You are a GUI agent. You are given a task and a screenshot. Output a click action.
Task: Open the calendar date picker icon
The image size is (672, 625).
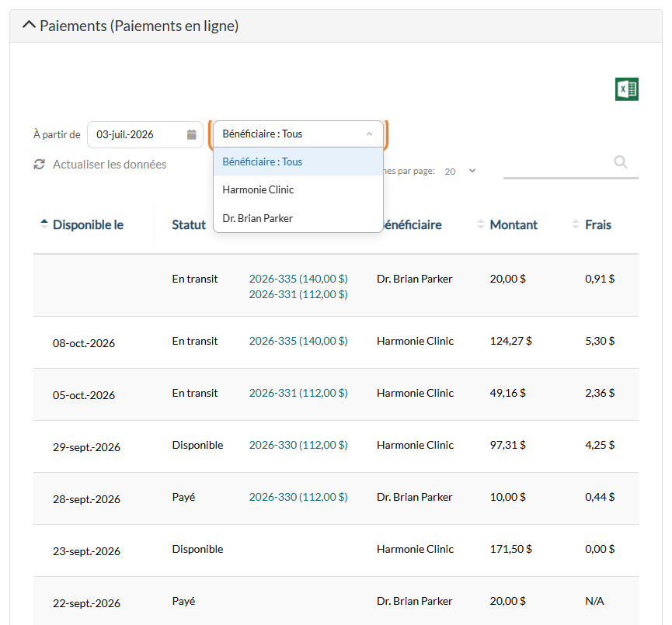click(192, 134)
